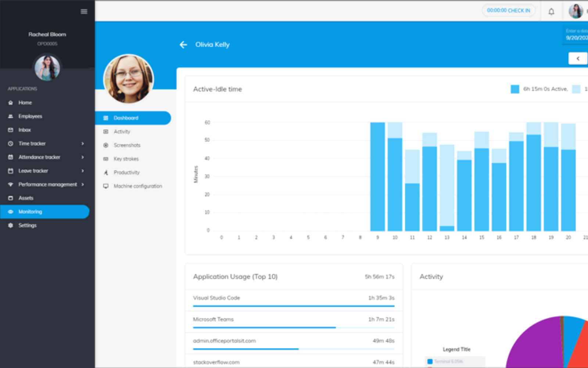
Task: Switch to the Activity tab
Action: pos(122,132)
